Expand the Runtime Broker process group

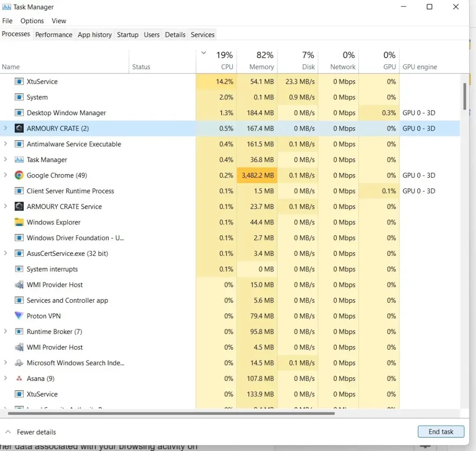[4, 331]
